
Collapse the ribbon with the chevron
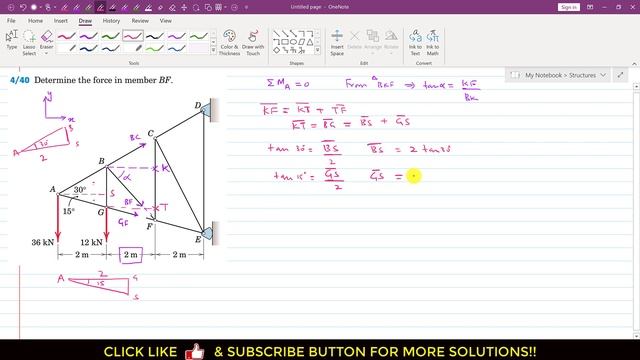(x=634, y=64)
